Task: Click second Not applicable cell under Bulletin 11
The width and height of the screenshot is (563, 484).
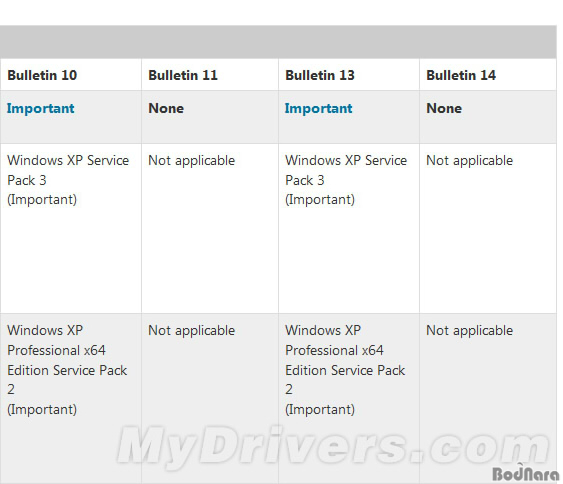Action: point(192,331)
